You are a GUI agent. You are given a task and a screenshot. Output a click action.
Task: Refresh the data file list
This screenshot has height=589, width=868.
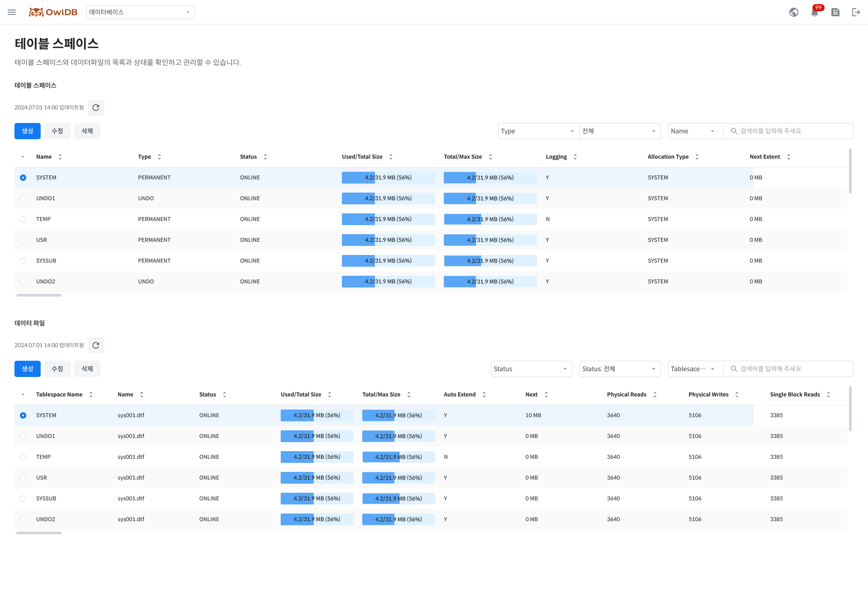point(96,345)
